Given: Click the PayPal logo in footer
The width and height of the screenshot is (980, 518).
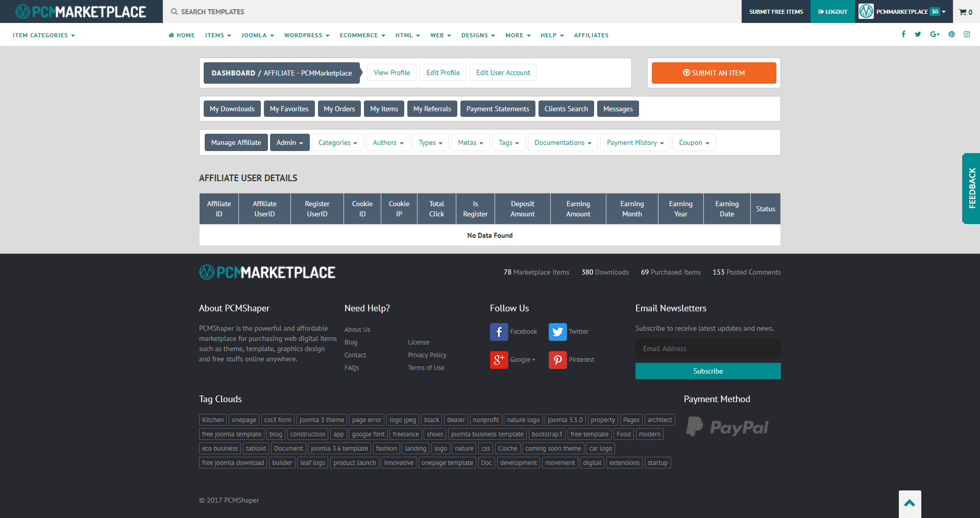Looking at the screenshot, I should coord(727,427).
